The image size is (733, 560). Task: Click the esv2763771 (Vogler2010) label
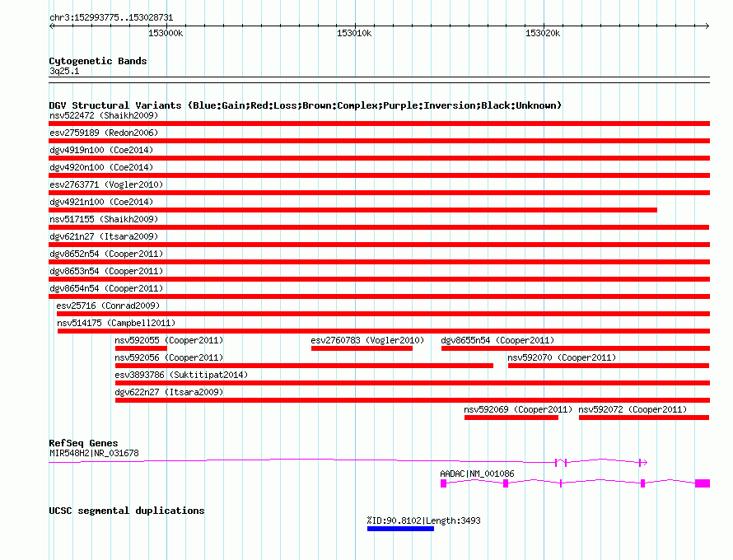tap(106, 184)
